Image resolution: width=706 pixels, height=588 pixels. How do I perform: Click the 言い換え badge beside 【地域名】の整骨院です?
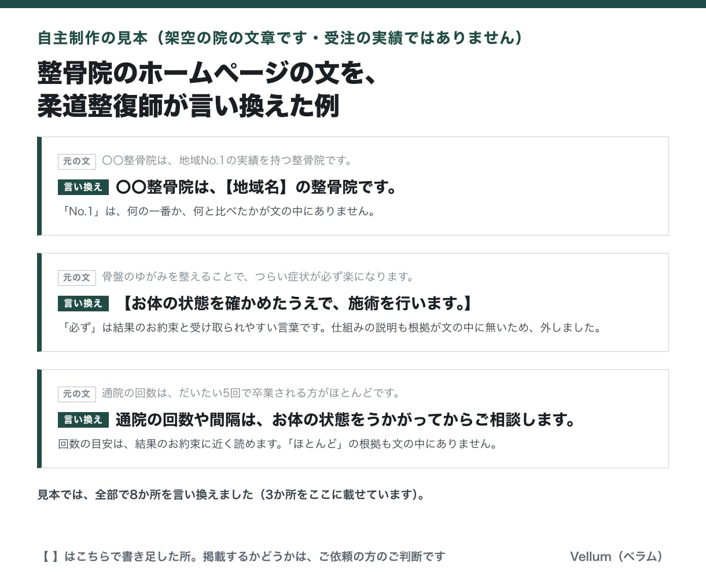(x=83, y=187)
